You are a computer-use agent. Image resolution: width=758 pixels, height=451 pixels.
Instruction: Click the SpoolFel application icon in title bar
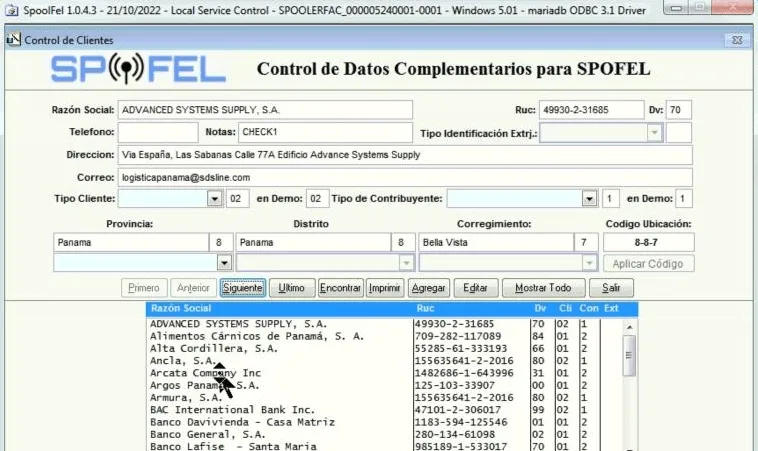(11, 10)
